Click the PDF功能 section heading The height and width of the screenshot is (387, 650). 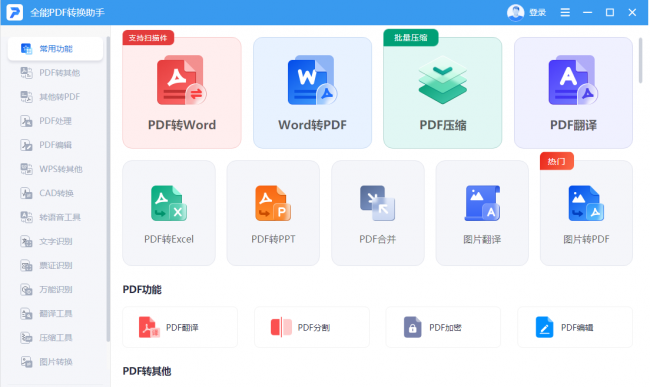click(142, 289)
